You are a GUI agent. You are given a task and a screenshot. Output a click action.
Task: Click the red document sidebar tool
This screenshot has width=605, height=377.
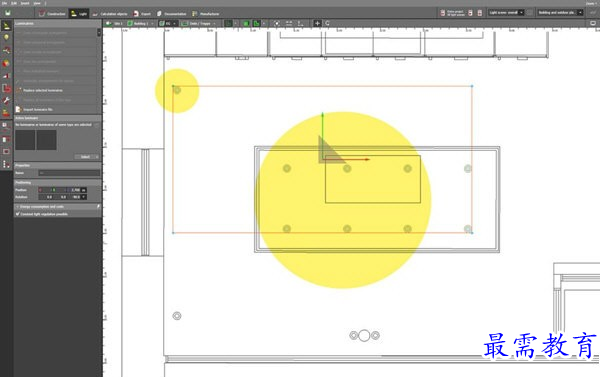point(6,88)
